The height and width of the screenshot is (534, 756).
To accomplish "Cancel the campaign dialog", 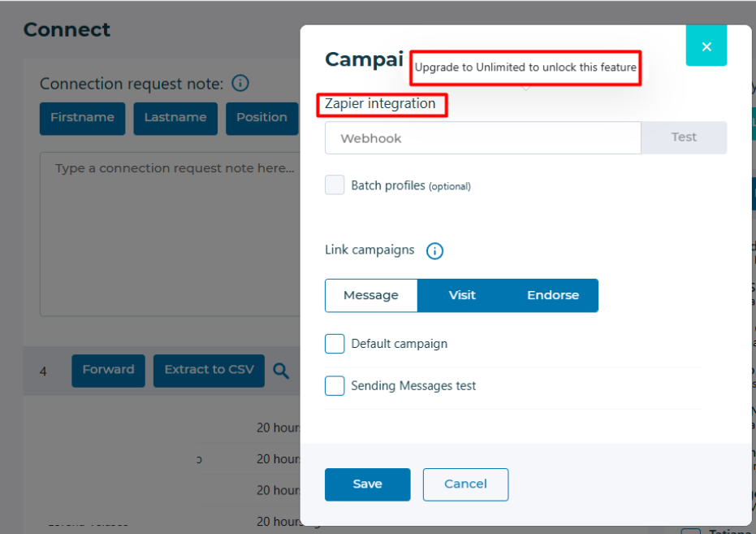I will [x=465, y=484].
